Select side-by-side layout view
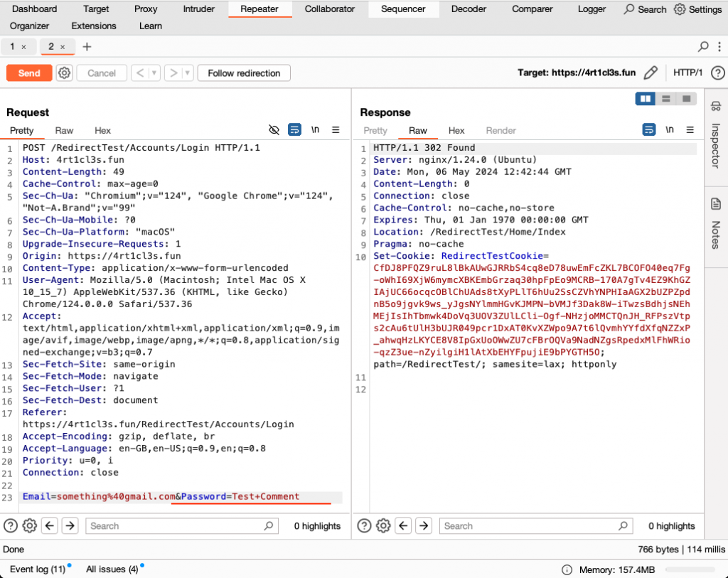The height and width of the screenshot is (578, 728). tap(646, 99)
